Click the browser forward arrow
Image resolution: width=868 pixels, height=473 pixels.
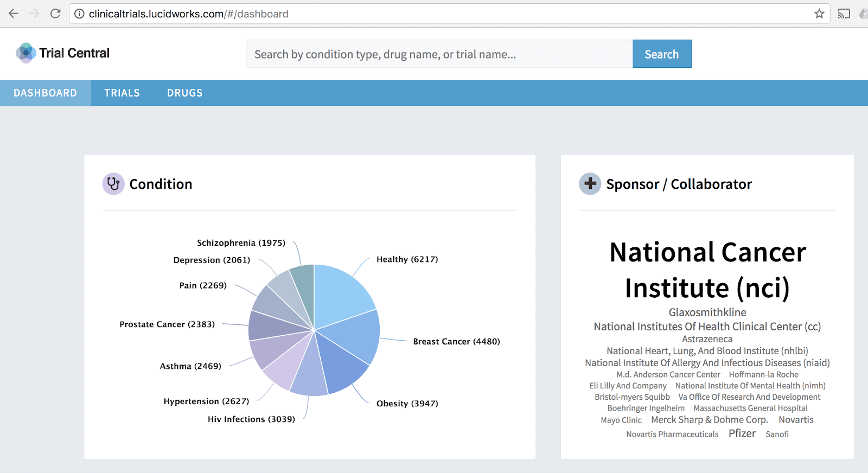[x=34, y=14]
